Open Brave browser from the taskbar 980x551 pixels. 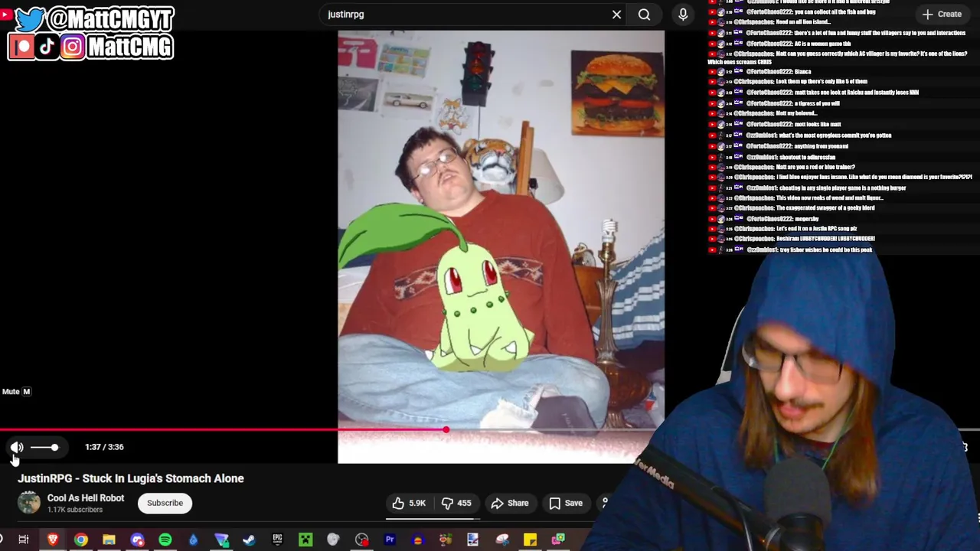[53, 540]
